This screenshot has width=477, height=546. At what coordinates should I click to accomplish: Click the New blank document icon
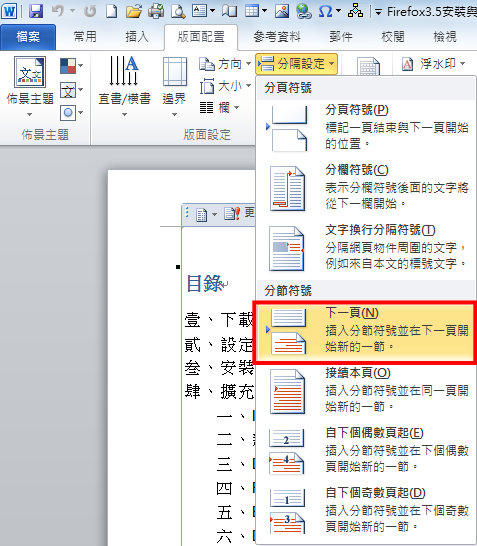pyautogui.click(x=112, y=11)
